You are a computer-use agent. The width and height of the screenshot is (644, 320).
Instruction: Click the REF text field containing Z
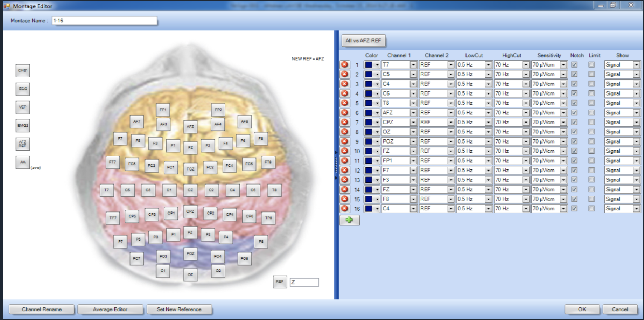304,282
